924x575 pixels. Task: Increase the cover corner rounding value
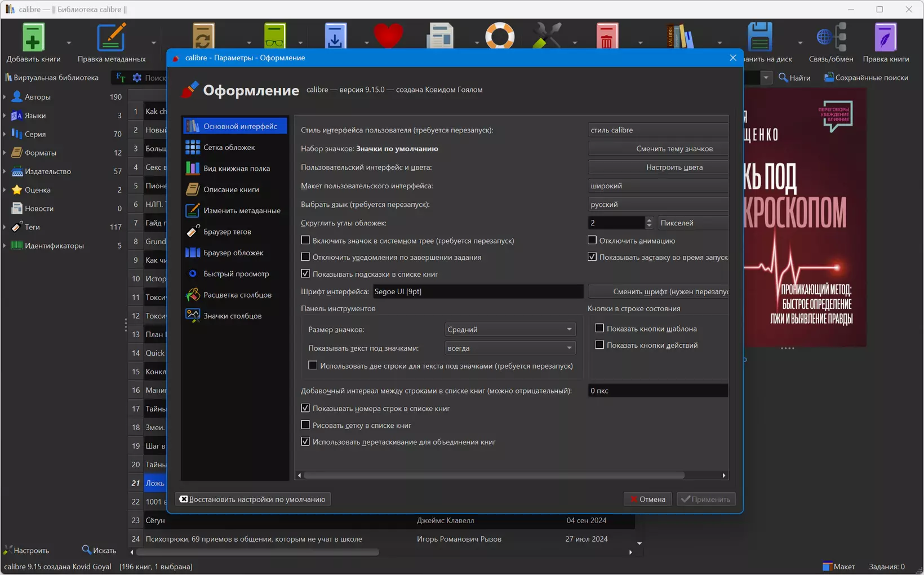click(x=649, y=220)
